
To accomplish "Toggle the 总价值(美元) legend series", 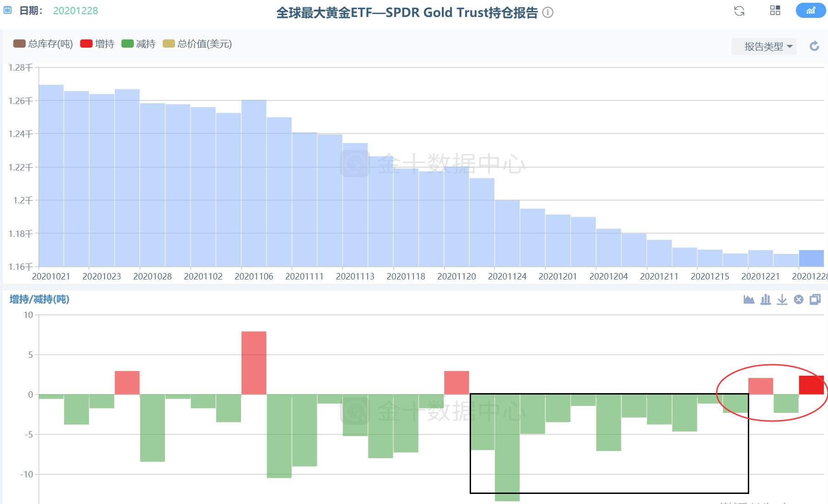I will [197, 44].
